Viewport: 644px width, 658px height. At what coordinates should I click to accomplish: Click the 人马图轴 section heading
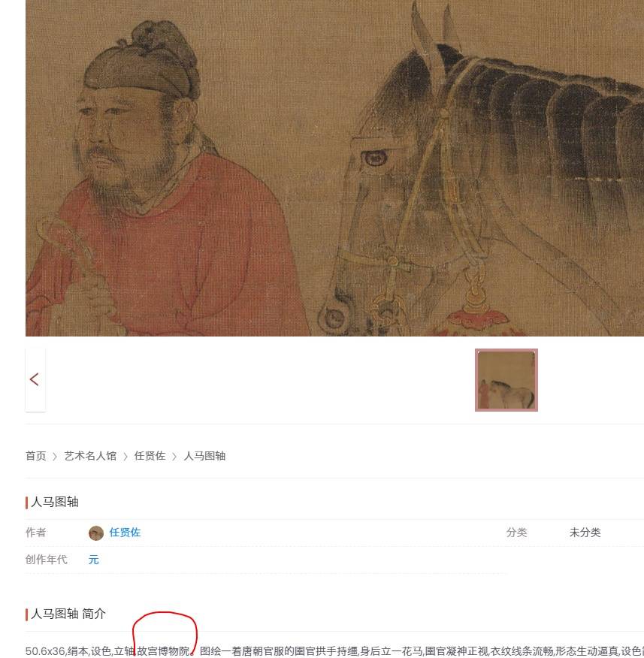(x=55, y=502)
